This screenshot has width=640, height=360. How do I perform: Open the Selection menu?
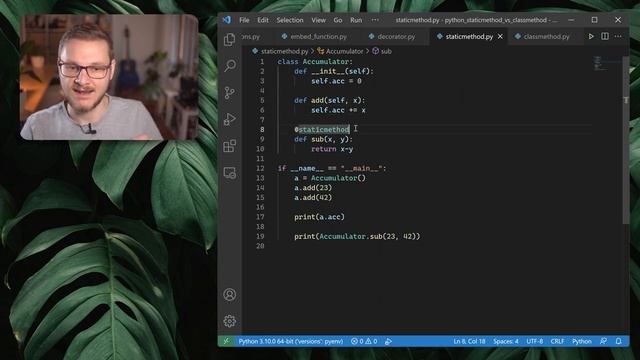click(290, 20)
